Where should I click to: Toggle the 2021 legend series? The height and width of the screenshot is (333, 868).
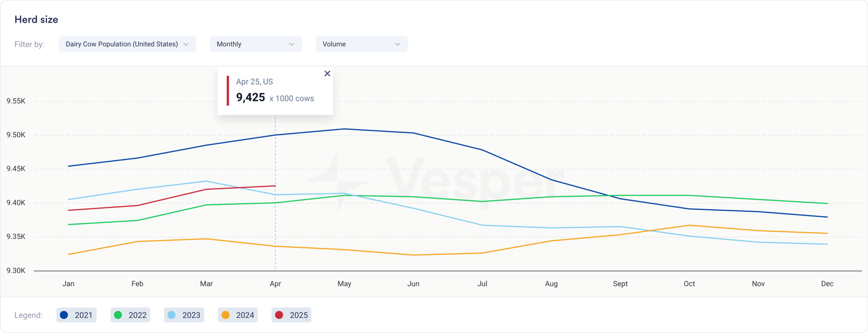pyautogui.click(x=76, y=315)
